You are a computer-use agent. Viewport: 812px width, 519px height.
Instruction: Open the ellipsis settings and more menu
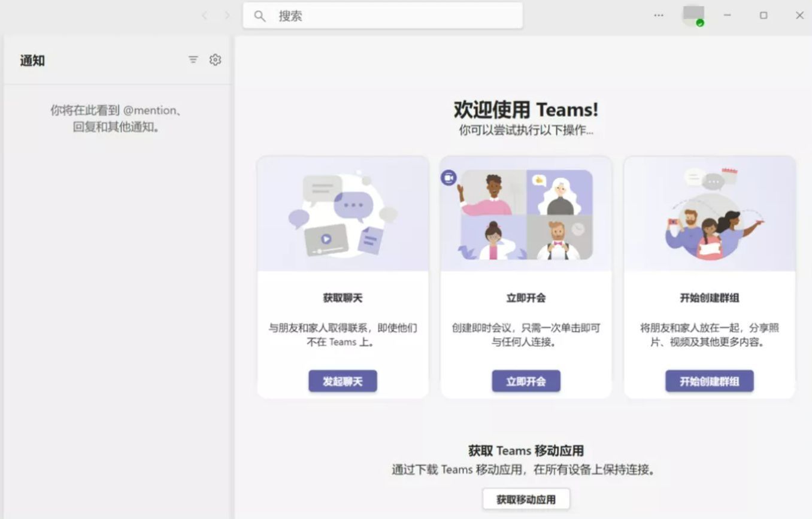coord(659,16)
